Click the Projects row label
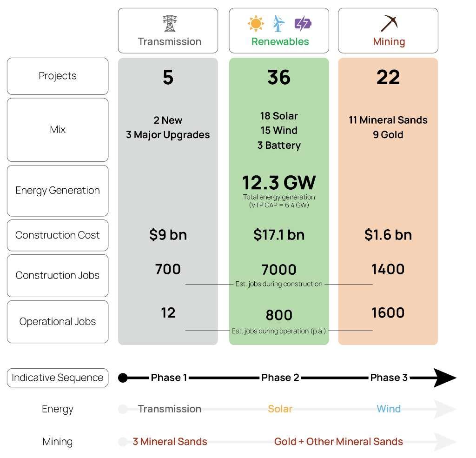Viewport: 476px width, 458px height. tap(58, 76)
